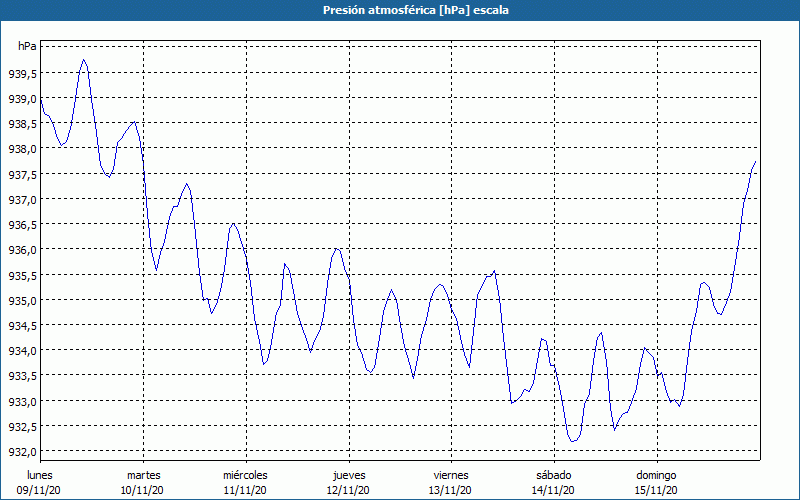Click the date 09/11/20
The height and width of the screenshot is (500, 800).
click(x=39, y=490)
